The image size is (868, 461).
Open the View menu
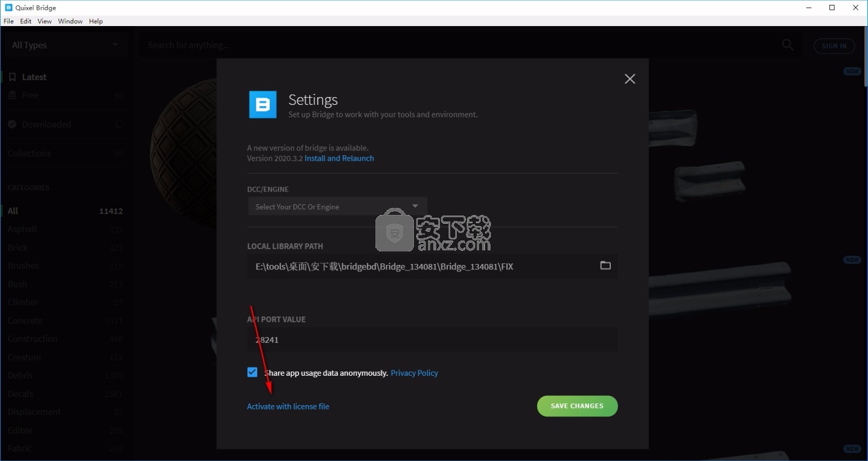[x=44, y=21]
